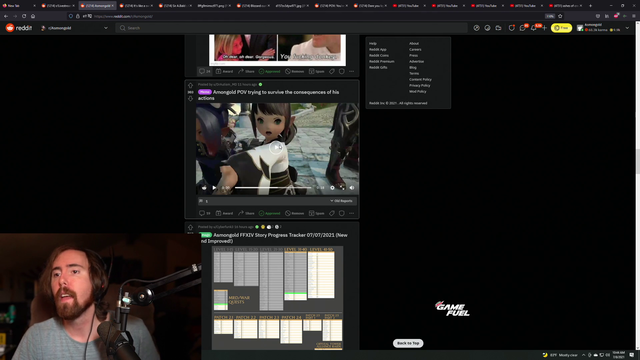
Task: Open more options on Amongold POV post
Action: [x=351, y=213]
